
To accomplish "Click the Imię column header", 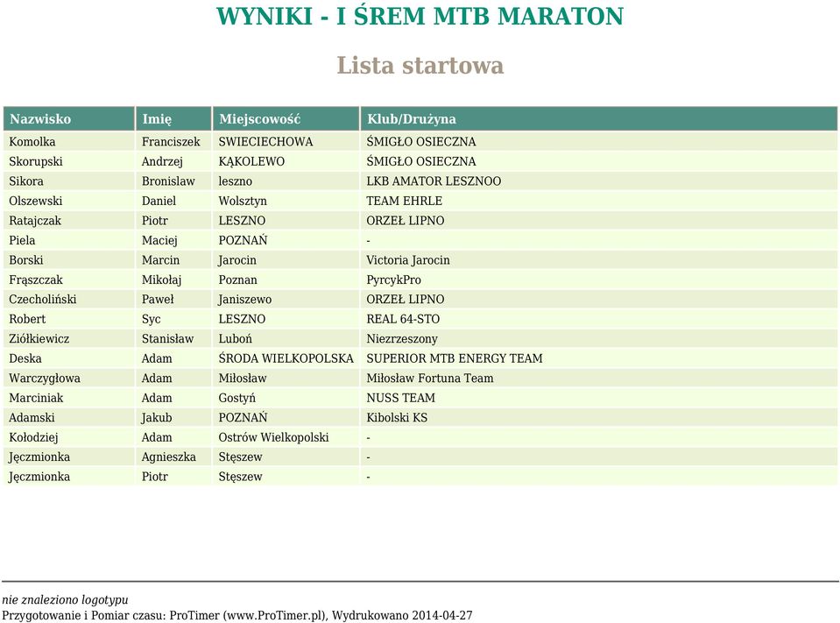I will click(173, 119).
